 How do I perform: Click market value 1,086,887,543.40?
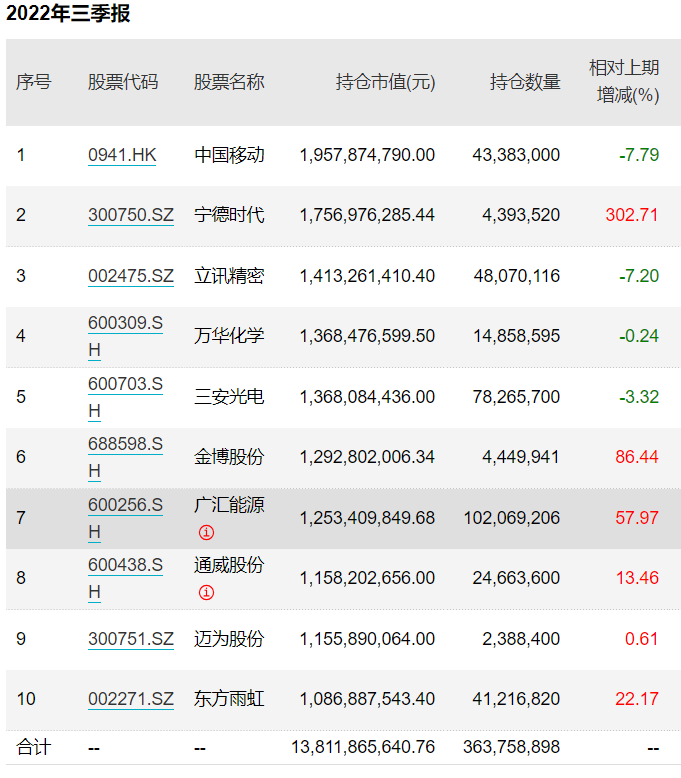[x=367, y=699]
